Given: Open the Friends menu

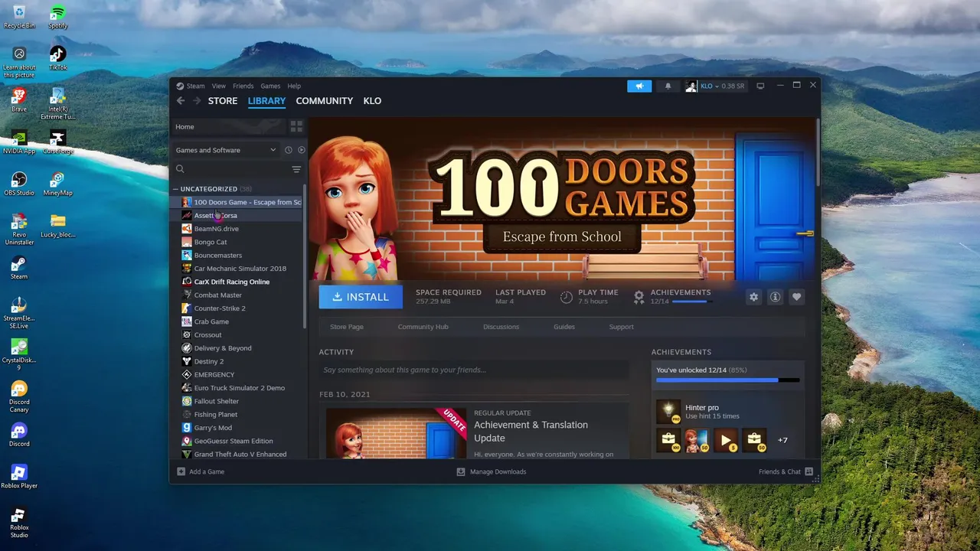Looking at the screenshot, I should click(243, 86).
